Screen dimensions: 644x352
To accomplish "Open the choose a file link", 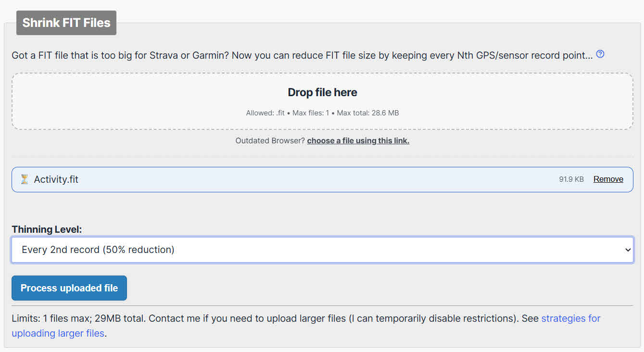I will (x=358, y=140).
